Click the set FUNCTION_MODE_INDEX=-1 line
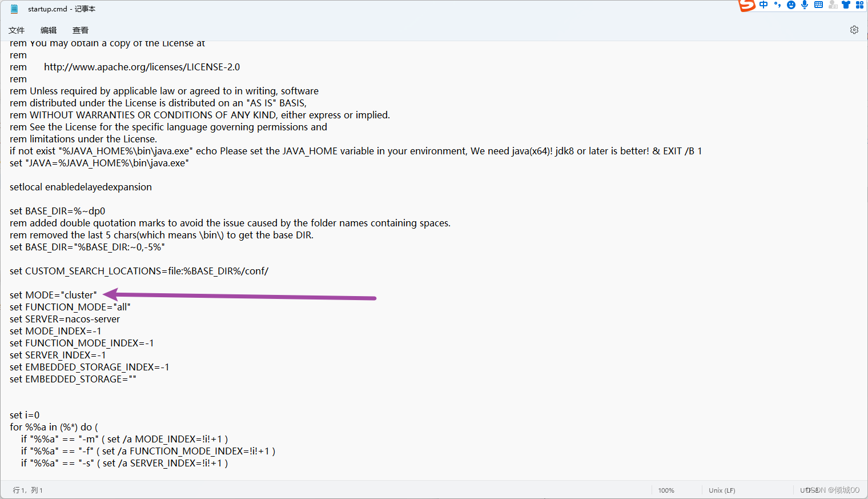868x499 pixels. click(x=82, y=343)
